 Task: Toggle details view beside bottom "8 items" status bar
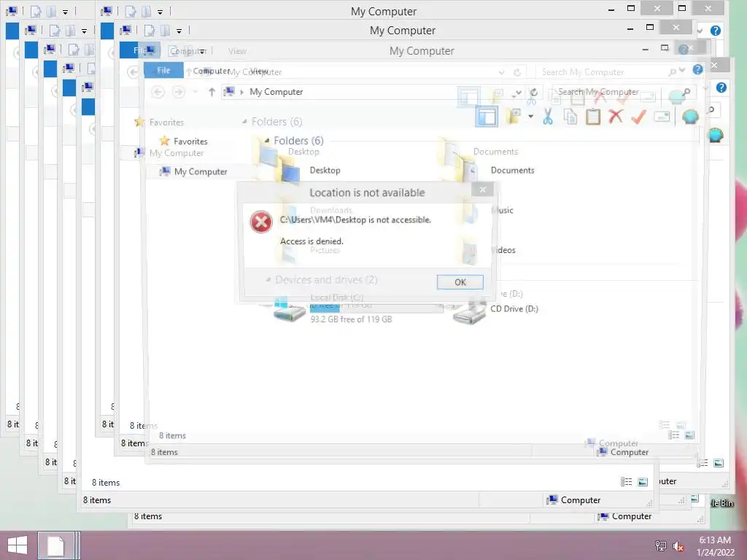[x=627, y=482]
